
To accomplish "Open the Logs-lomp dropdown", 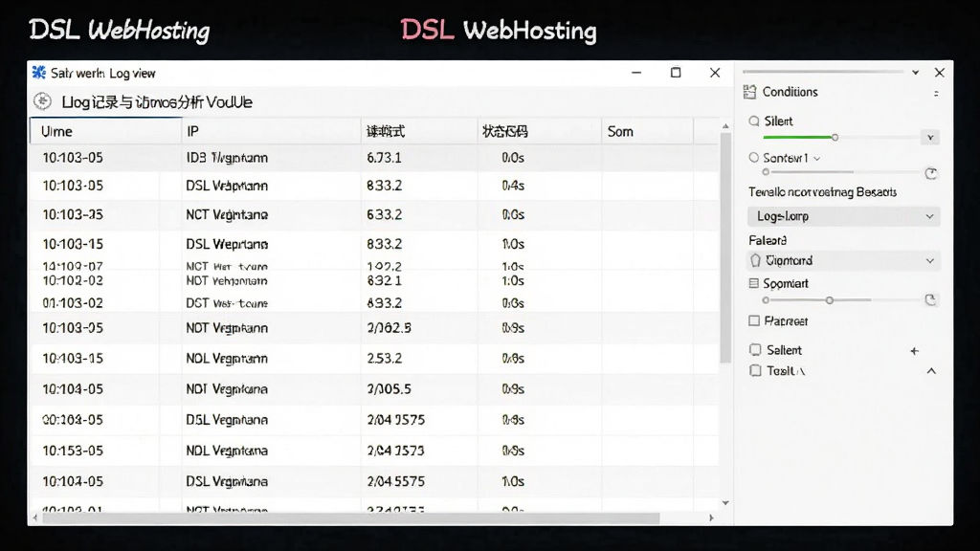I will click(844, 216).
